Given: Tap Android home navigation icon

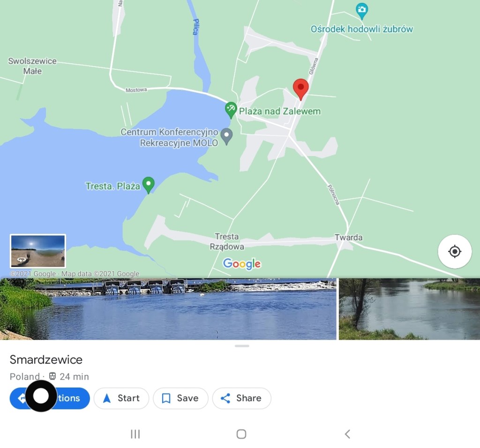Looking at the screenshot, I should (x=241, y=434).
